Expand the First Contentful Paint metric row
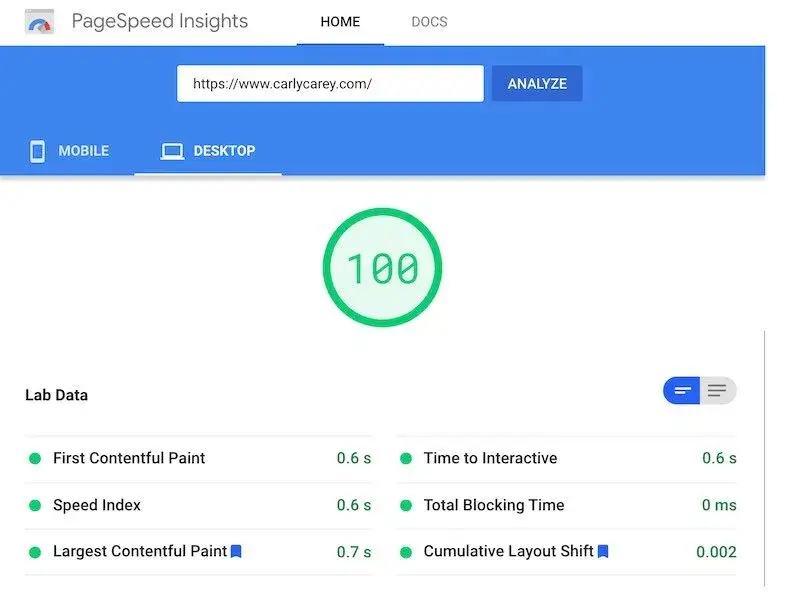 [x=198, y=459]
